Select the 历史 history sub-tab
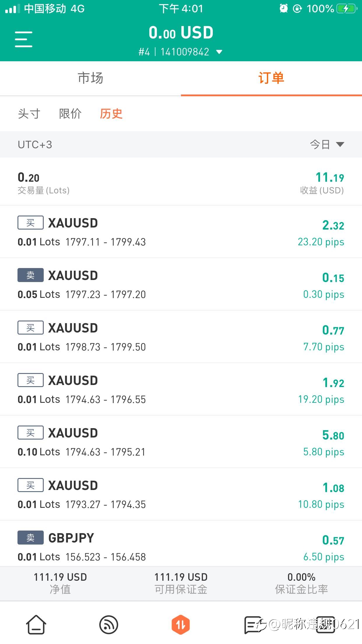This screenshot has height=644, width=362. [111, 114]
